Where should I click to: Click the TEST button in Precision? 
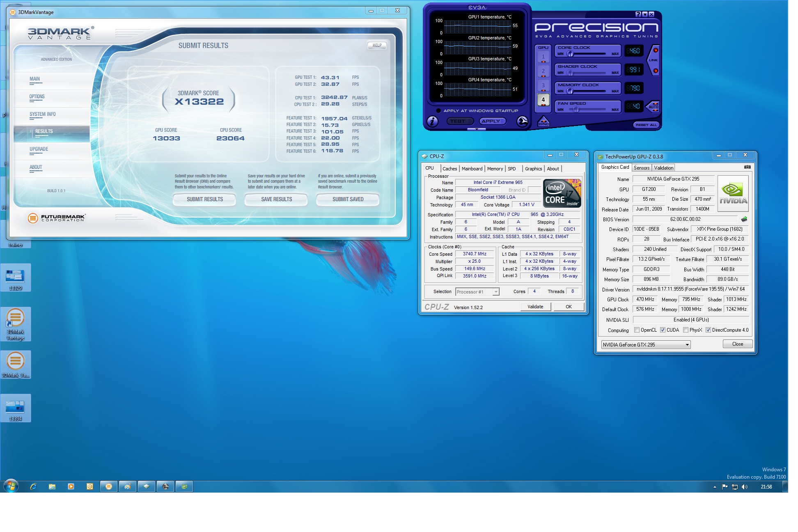click(460, 121)
